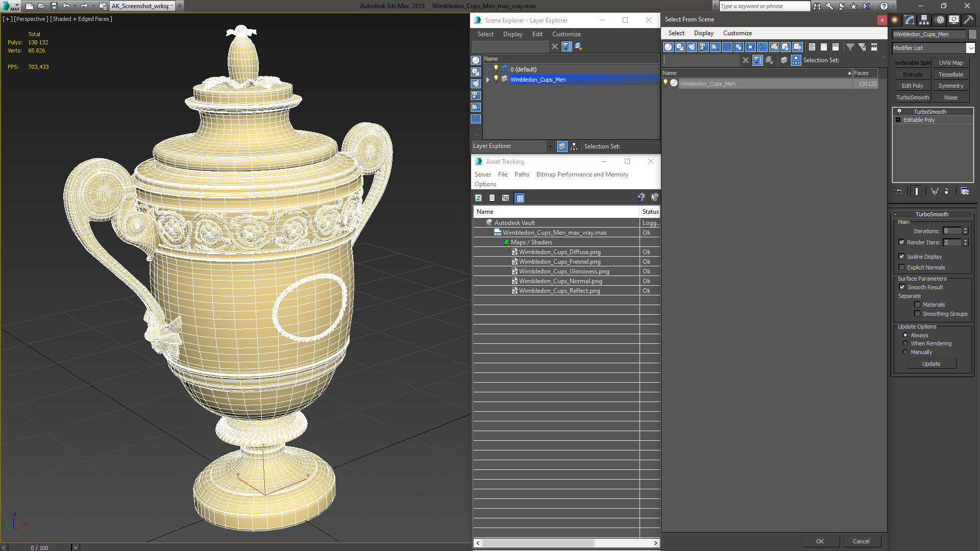Image resolution: width=980 pixels, height=551 pixels.
Task: Click the Undo arrow in title bar
Action: point(66,6)
